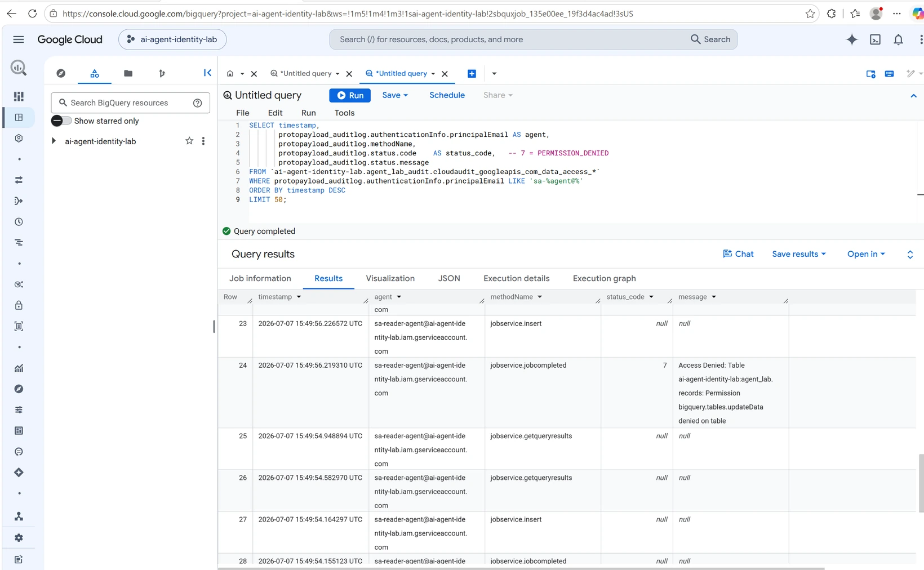Open Chat for query results

pyautogui.click(x=738, y=254)
